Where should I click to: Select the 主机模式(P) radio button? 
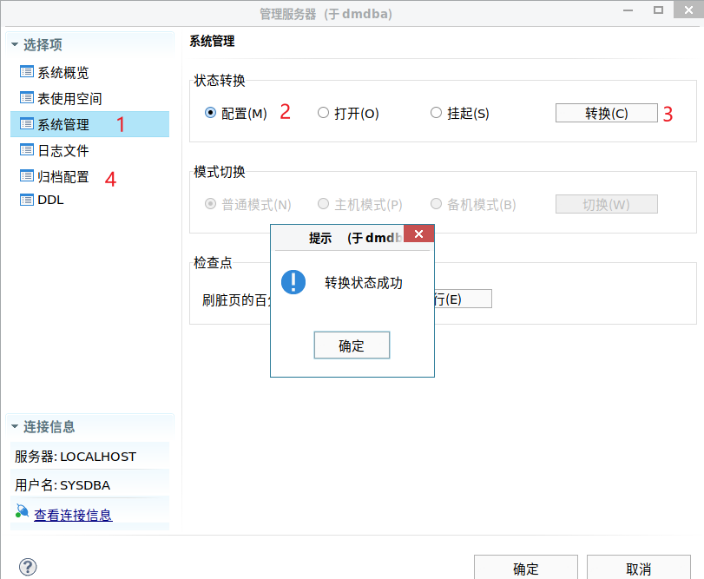click(x=323, y=204)
